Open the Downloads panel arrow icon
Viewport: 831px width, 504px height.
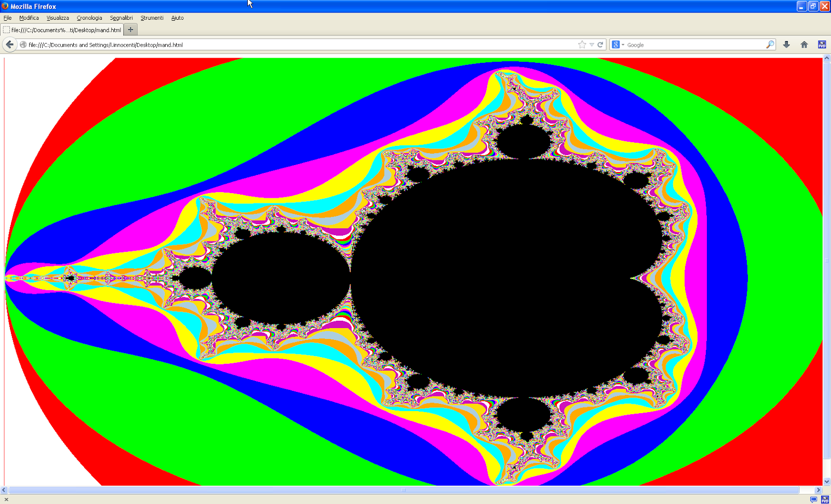pos(786,45)
